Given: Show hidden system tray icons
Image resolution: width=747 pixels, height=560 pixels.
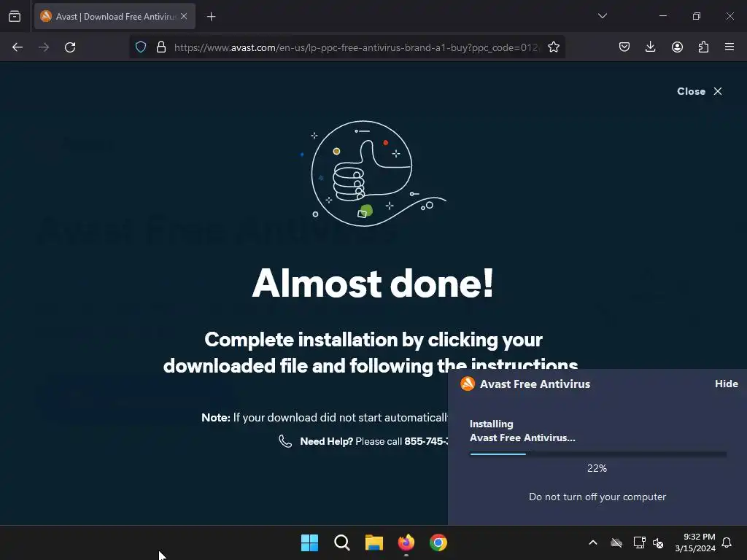Looking at the screenshot, I should 592,542.
